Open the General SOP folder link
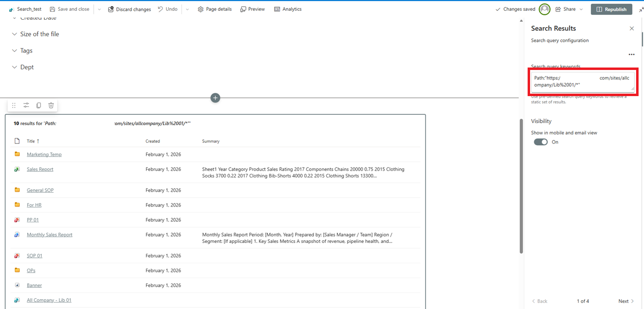This screenshot has width=644, height=309. [x=40, y=190]
